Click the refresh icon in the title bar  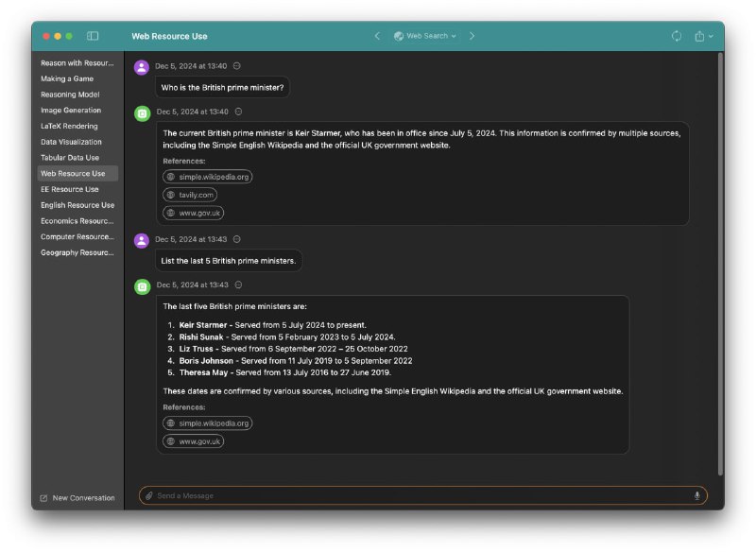tap(677, 36)
